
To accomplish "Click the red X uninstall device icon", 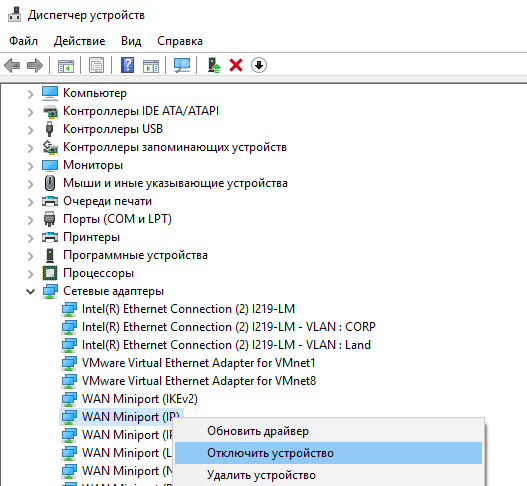I will click(x=236, y=65).
